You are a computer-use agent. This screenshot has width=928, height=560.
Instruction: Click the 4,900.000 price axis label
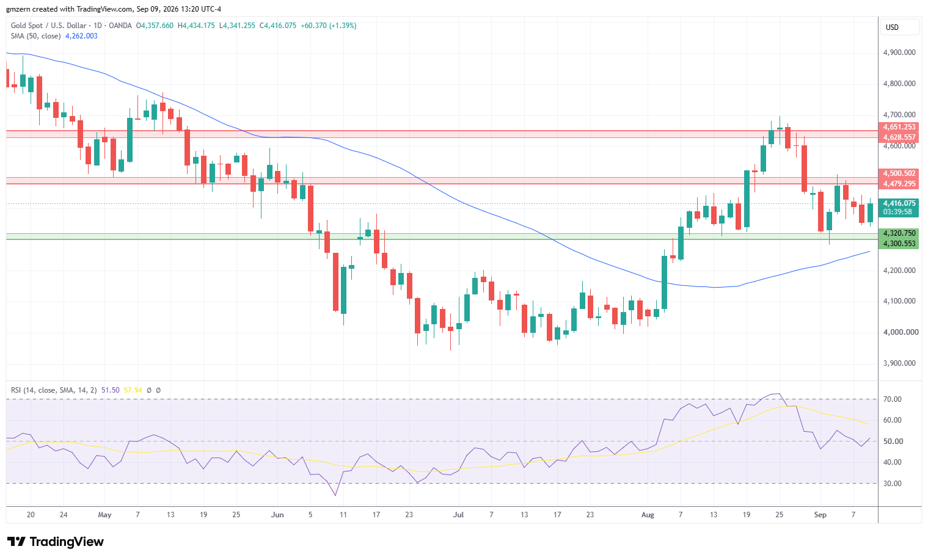tap(899, 53)
